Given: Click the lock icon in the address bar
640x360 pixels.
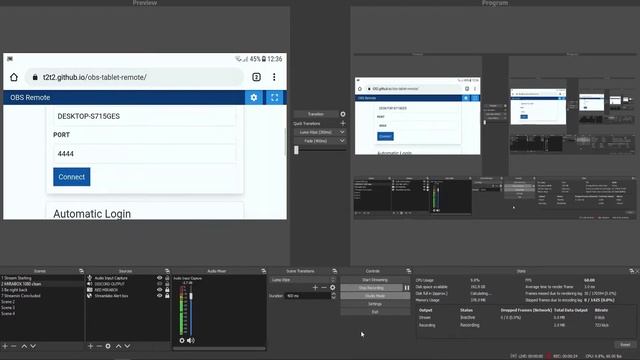Looking at the screenshot, I should 35,77.
